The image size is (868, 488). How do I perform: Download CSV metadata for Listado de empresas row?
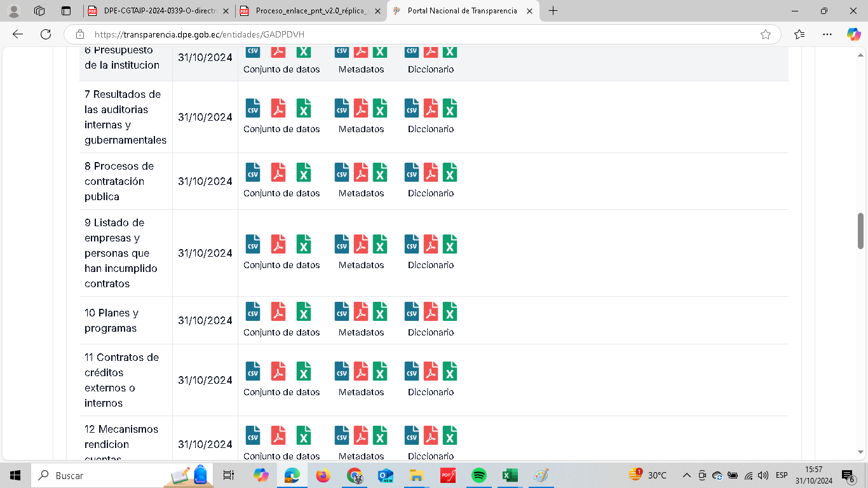pyautogui.click(x=342, y=245)
